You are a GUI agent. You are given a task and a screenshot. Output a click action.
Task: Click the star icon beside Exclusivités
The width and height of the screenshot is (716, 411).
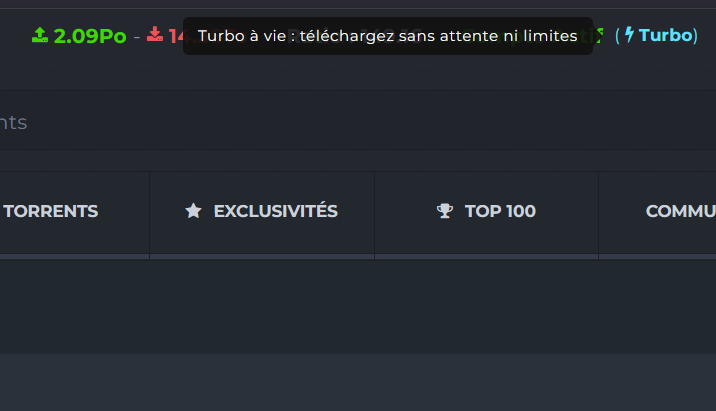194,211
